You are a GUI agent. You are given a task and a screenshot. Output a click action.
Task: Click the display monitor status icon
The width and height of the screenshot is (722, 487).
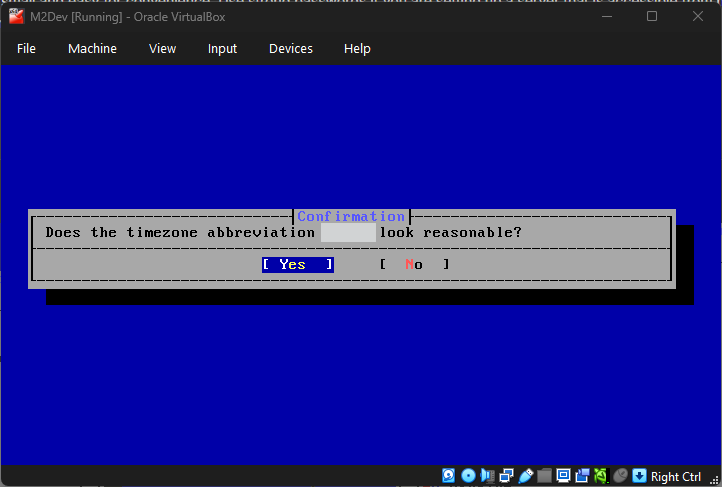click(563, 476)
